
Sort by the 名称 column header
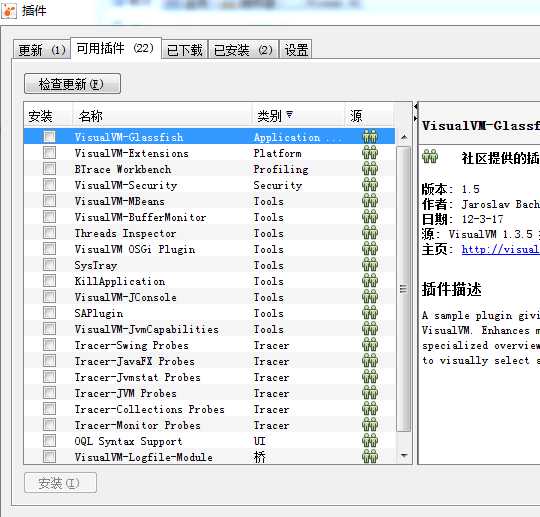click(162, 115)
